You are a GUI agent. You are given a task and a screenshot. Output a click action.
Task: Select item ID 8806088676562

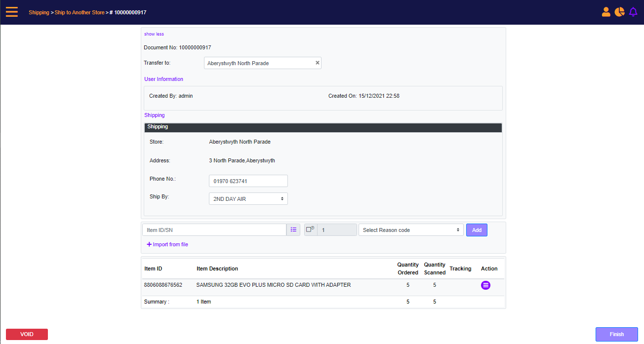coord(163,285)
